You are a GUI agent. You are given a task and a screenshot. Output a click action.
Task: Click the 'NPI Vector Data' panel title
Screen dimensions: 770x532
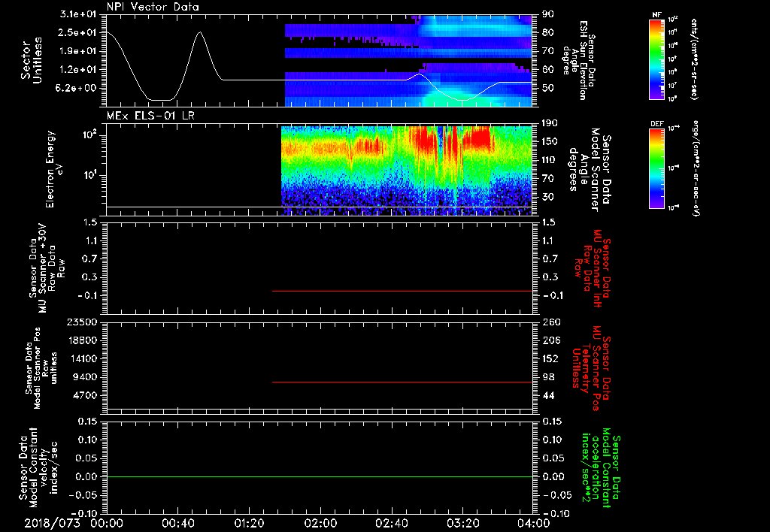153,7
